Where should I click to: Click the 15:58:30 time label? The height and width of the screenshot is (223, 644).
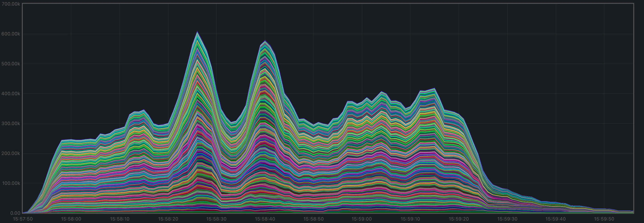217,219
